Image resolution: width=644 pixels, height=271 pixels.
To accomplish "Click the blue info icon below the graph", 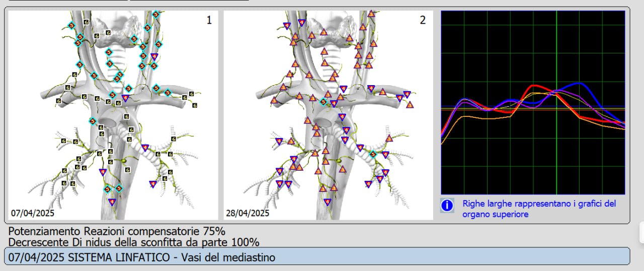I will [x=447, y=206].
